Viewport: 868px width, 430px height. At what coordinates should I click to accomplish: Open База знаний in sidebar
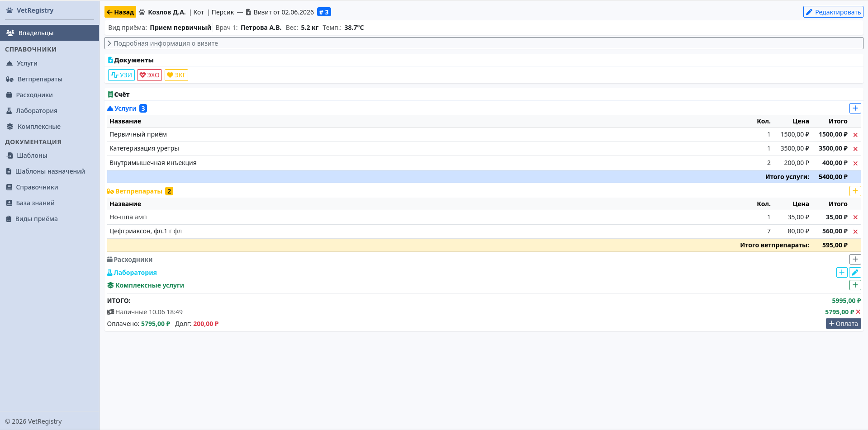[x=50, y=203]
